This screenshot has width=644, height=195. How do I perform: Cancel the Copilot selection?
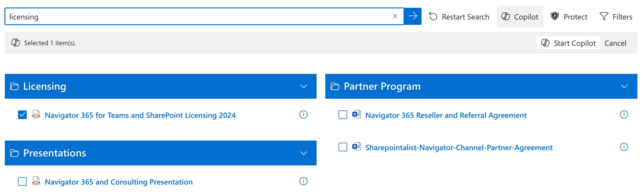click(x=615, y=43)
